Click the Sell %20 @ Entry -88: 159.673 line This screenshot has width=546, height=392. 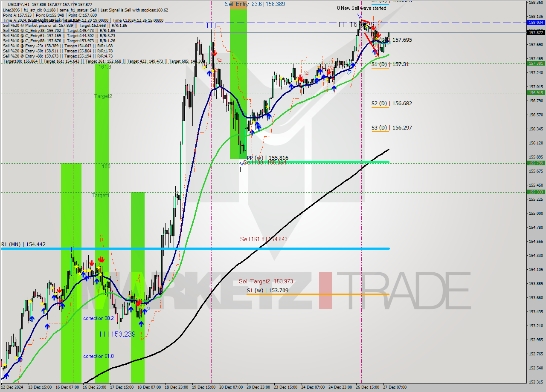click(58, 56)
